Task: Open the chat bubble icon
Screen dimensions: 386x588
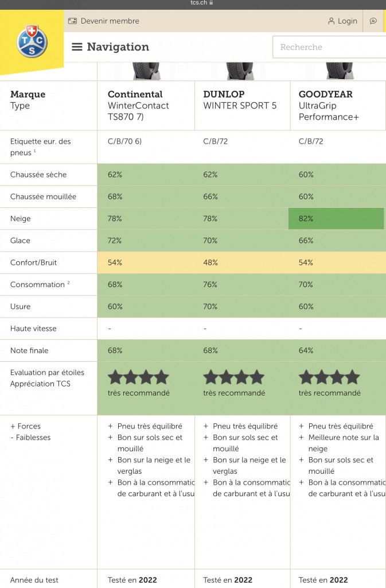Action: 373,21
